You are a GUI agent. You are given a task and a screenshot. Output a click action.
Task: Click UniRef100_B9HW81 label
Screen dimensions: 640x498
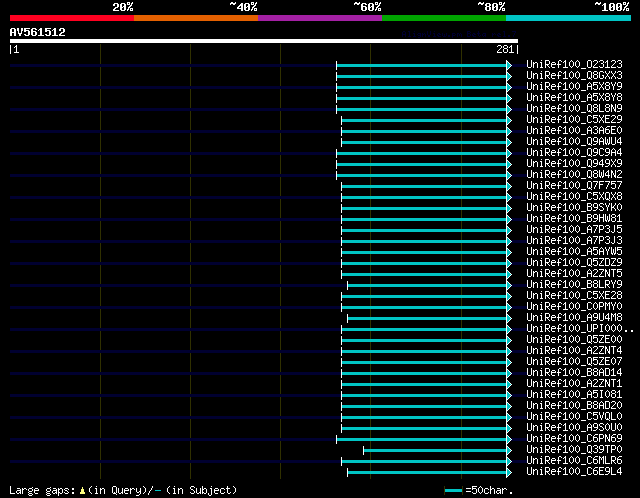[x=574, y=219]
